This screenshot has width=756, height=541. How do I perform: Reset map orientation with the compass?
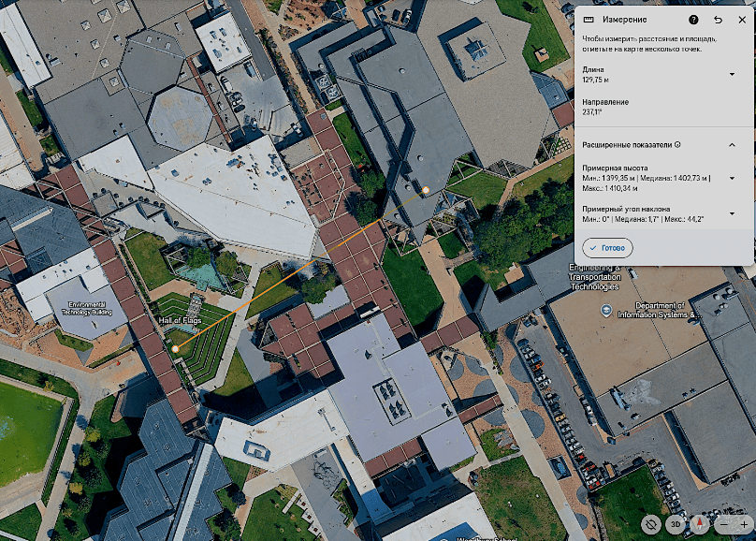tap(697, 525)
